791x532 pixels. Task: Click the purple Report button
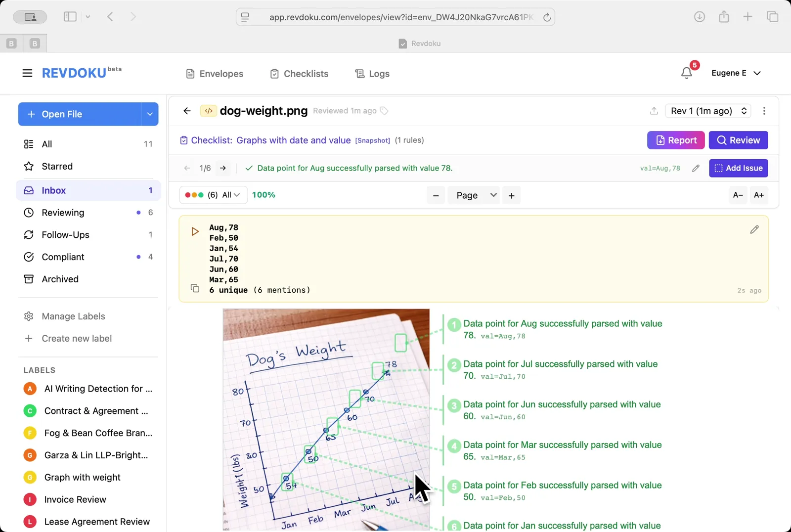(675, 140)
